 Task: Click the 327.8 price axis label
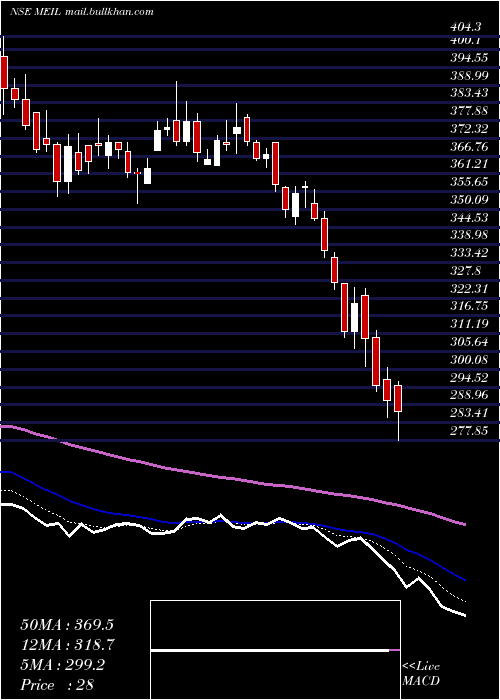click(466, 271)
